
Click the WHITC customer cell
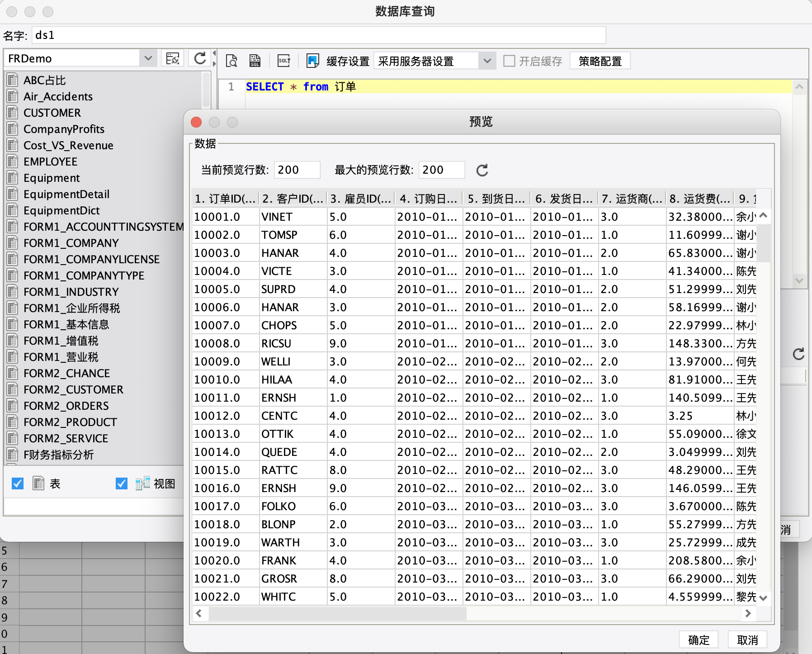coord(293,597)
